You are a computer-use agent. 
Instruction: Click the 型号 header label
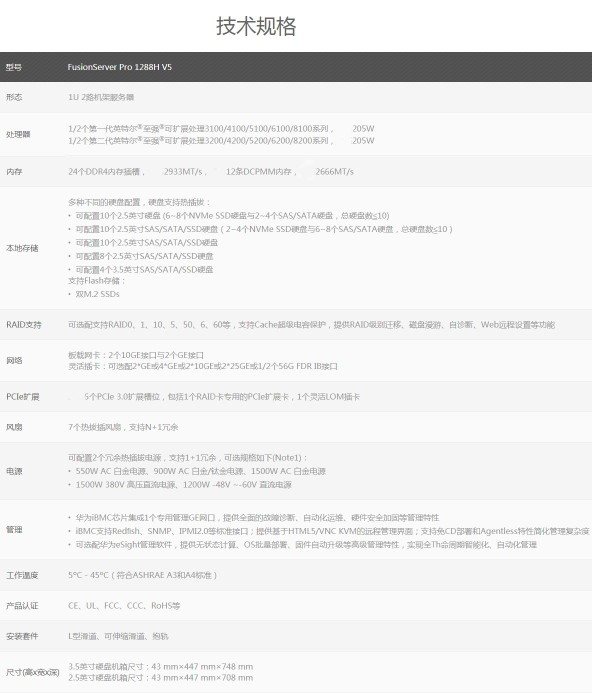pos(14,67)
